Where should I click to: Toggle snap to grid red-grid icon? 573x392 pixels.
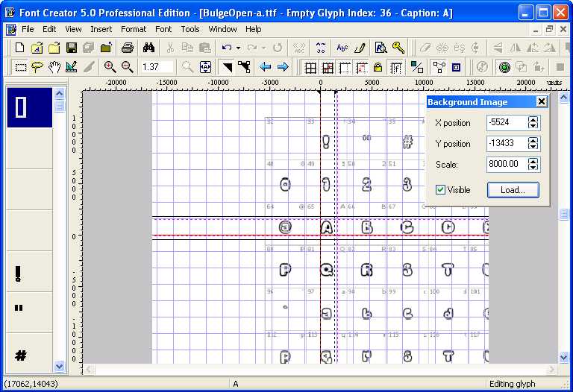coord(328,68)
